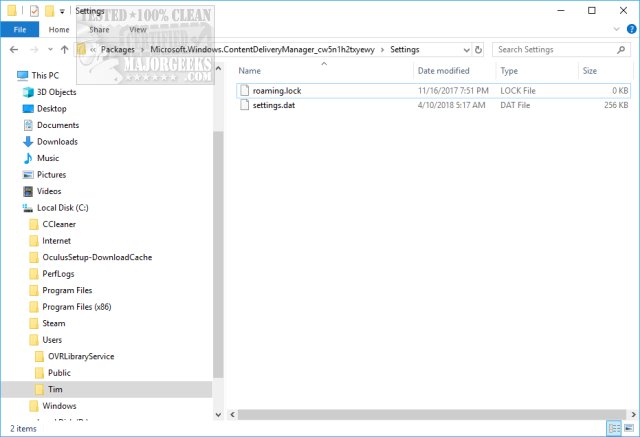The width and height of the screenshot is (640, 437).
Task: Open the Windows folder in tree
Action: click(59, 406)
